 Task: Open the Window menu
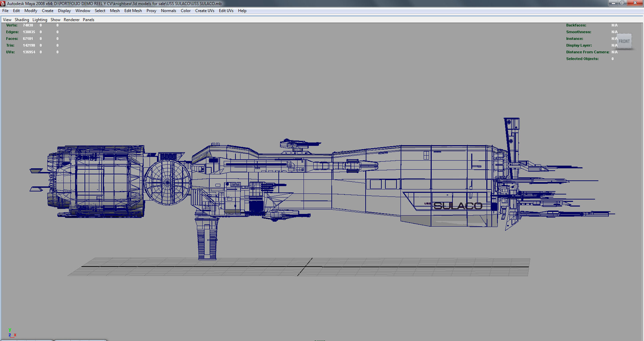[x=83, y=11]
